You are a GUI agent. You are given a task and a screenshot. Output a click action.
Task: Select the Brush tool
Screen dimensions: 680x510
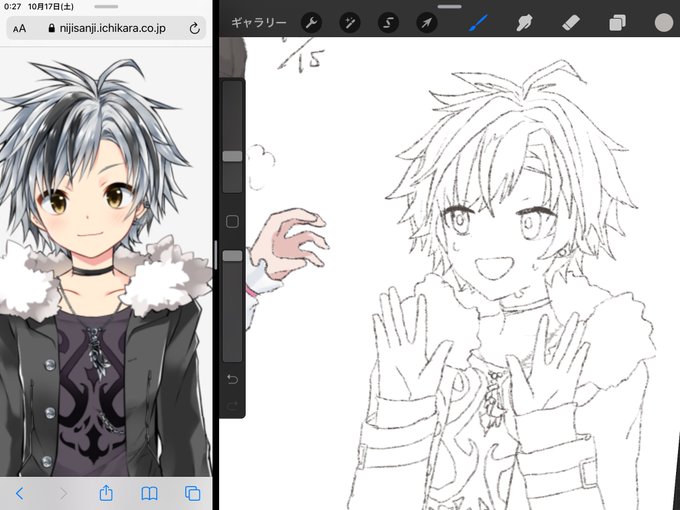478,23
